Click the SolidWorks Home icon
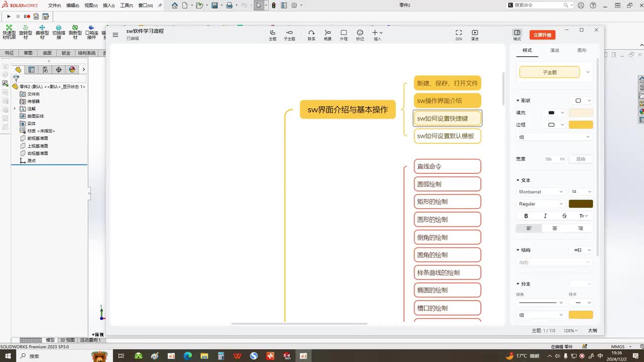 pyautogui.click(x=175, y=6)
